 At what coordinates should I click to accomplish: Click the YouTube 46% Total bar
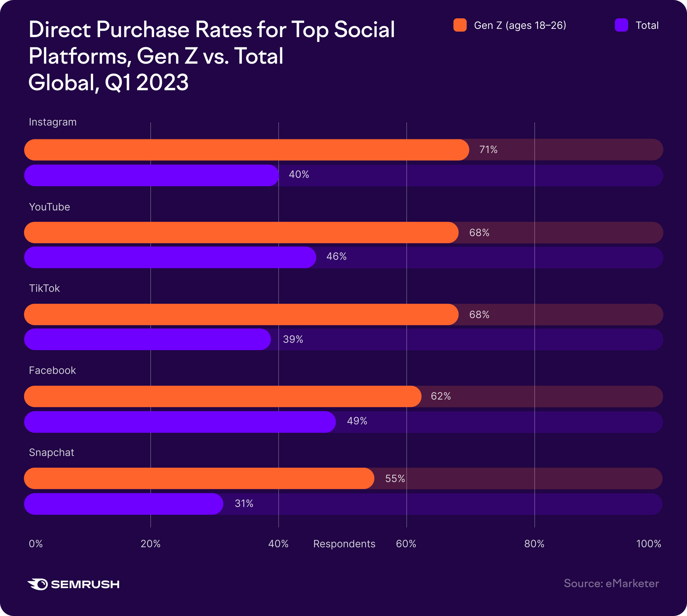[170, 257]
